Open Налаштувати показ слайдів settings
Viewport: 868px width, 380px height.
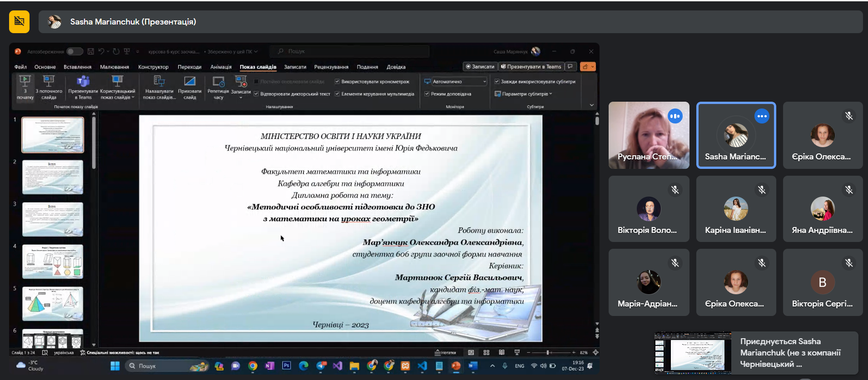[x=159, y=87]
